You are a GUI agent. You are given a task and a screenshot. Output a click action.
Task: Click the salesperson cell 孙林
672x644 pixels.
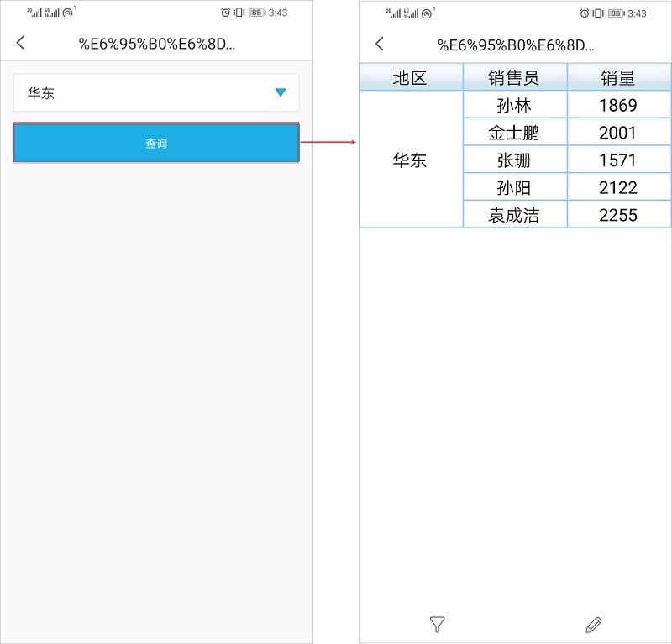[x=515, y=105]
